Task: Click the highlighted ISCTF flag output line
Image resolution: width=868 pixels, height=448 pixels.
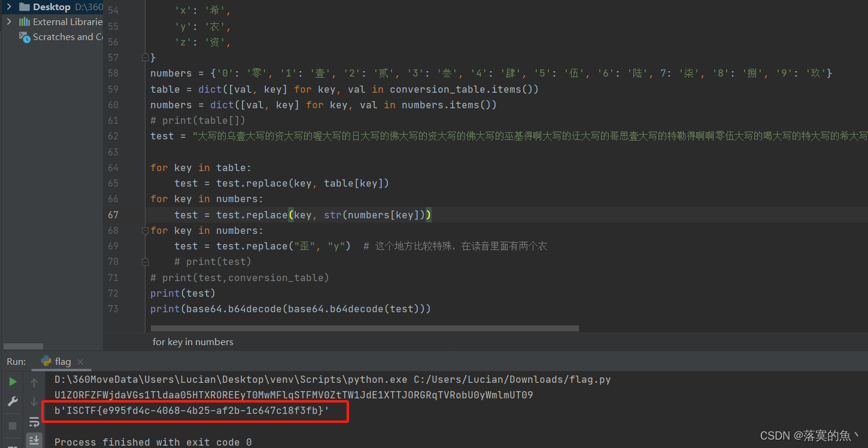Action: pos(196,412)
